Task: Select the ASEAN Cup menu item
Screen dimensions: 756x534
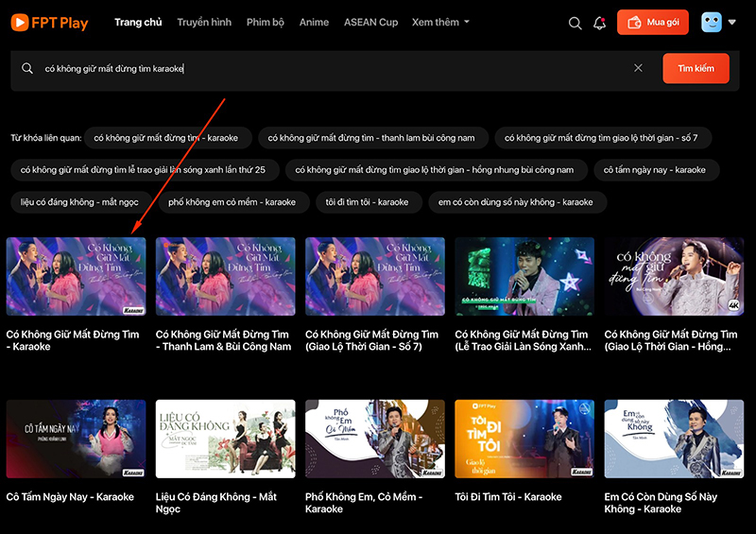Action: tap(370, 22)
